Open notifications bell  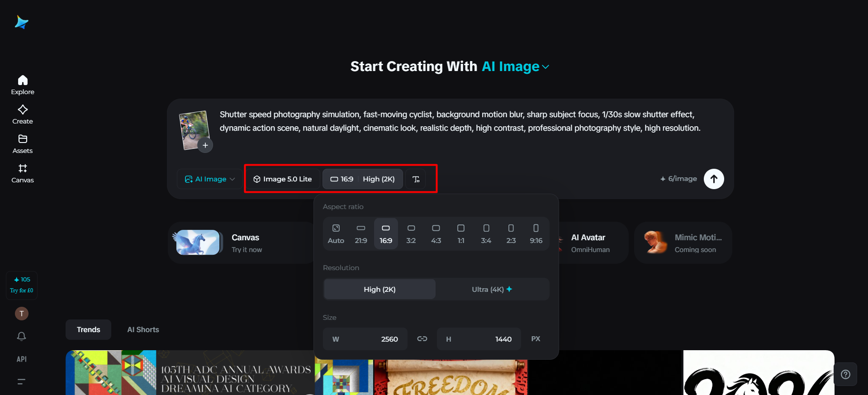[22, 336]
